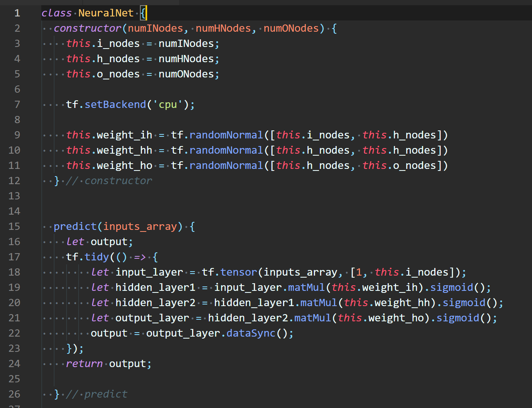Click the '// predict' comment
This screenshot has width=532, height=408.
(97, 394)
